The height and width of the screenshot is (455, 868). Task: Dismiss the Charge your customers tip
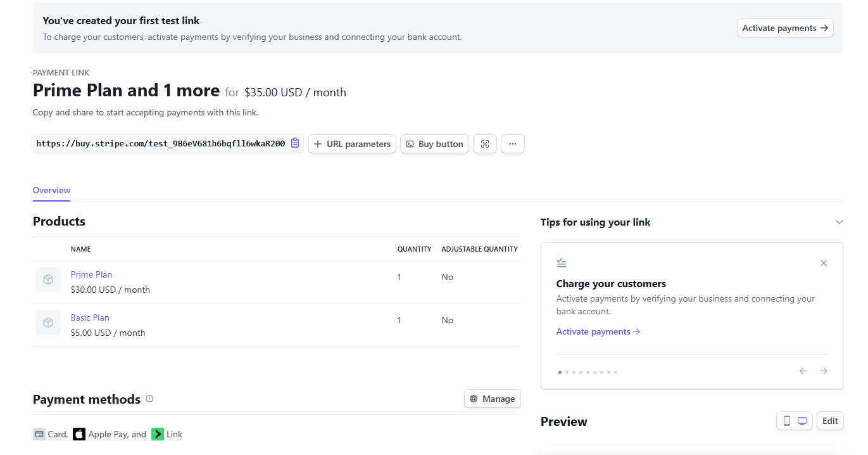click(823, 263)
